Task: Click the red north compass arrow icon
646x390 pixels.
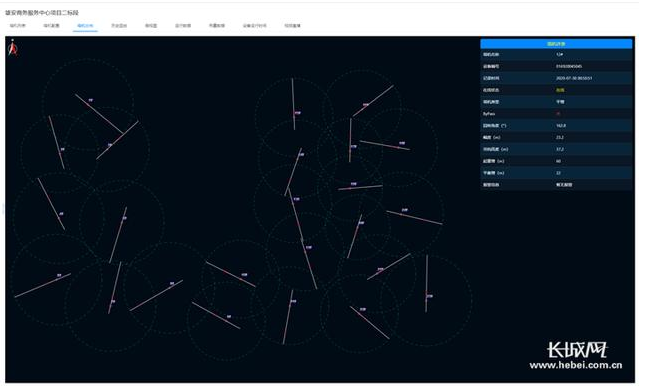Action: [x=13, y=47]
